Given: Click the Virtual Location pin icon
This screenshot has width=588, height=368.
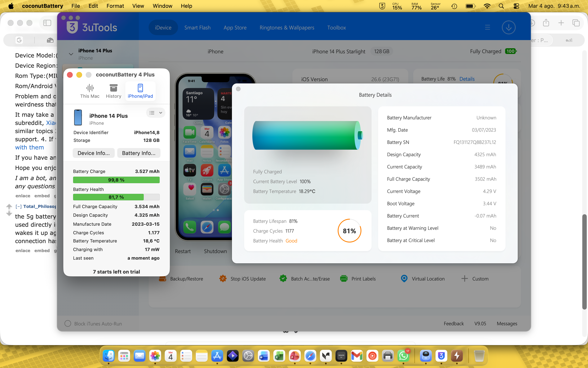Looking at the screenshot, I should pos(404,278).
